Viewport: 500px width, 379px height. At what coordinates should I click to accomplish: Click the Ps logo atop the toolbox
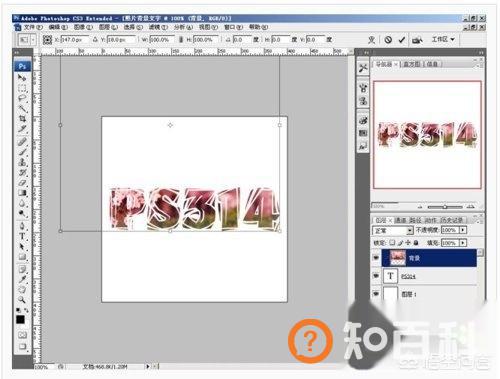[22, 66]
